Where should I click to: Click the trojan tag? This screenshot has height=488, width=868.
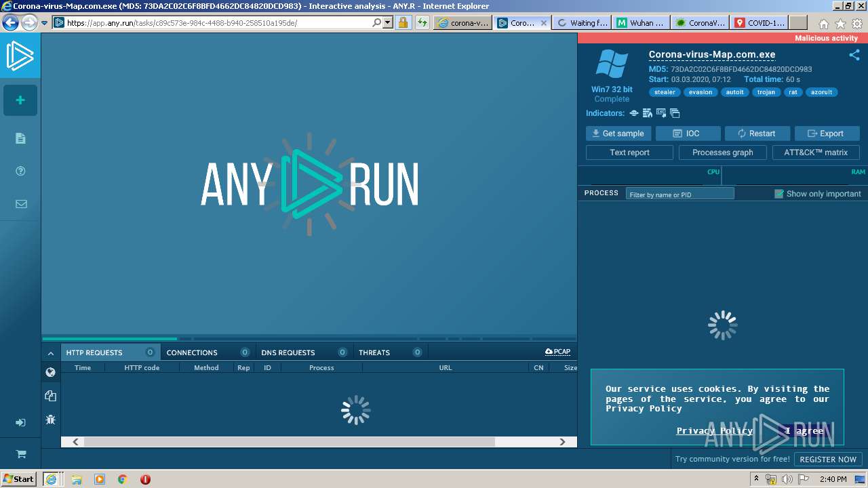[x=766, y=92]
